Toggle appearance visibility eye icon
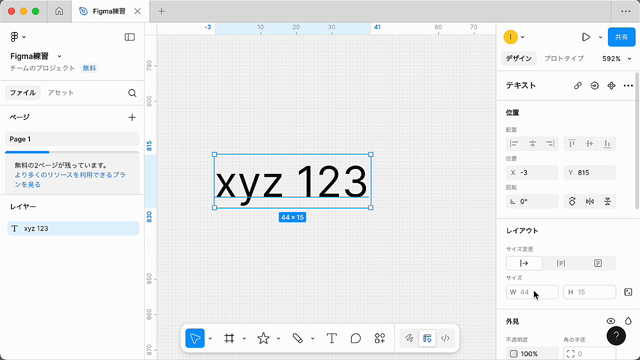 [x=611, y=321]
